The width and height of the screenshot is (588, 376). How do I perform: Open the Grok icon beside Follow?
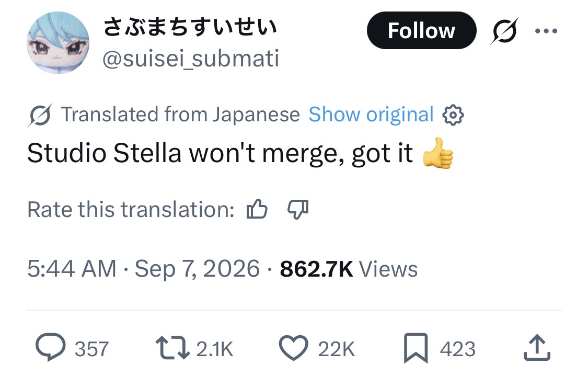504,31
